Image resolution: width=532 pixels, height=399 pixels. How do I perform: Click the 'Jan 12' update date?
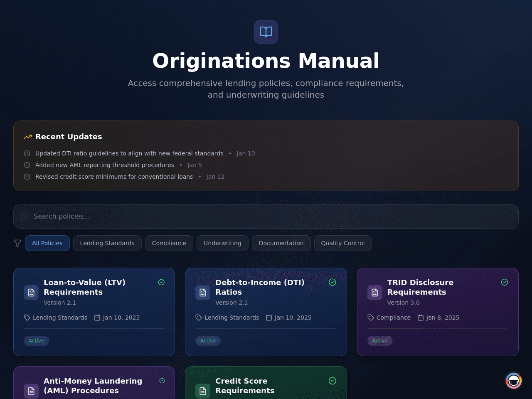215,177
